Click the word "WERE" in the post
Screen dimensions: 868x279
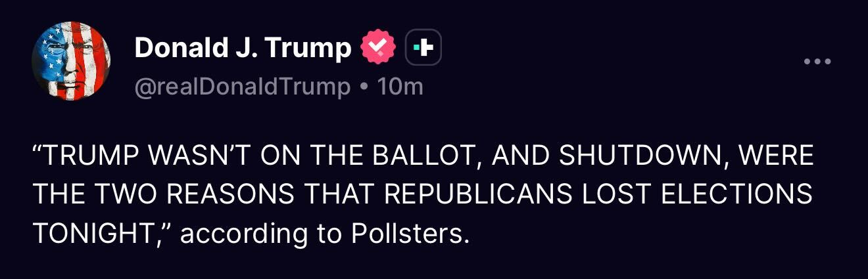(x=777, y=158)
